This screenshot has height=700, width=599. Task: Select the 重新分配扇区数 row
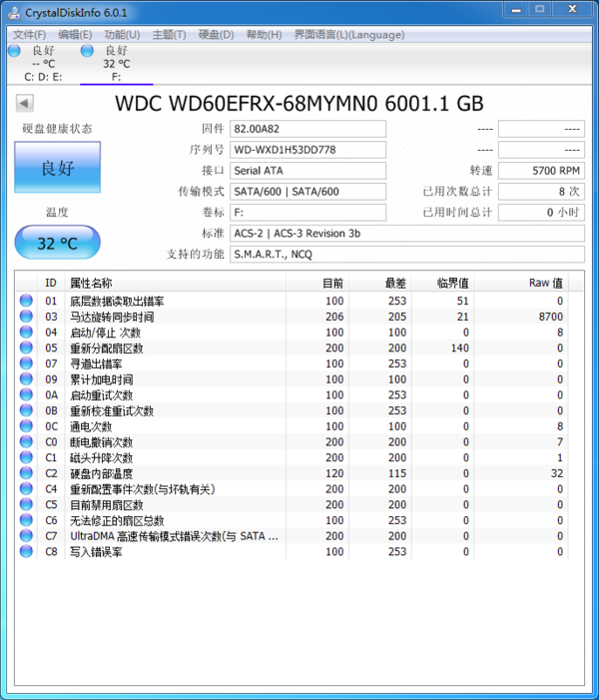pyautogui.click(x=292, y=348)
